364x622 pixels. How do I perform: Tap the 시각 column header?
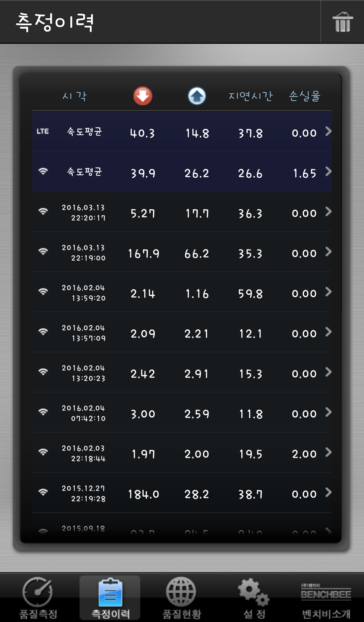tap(74, 96)
